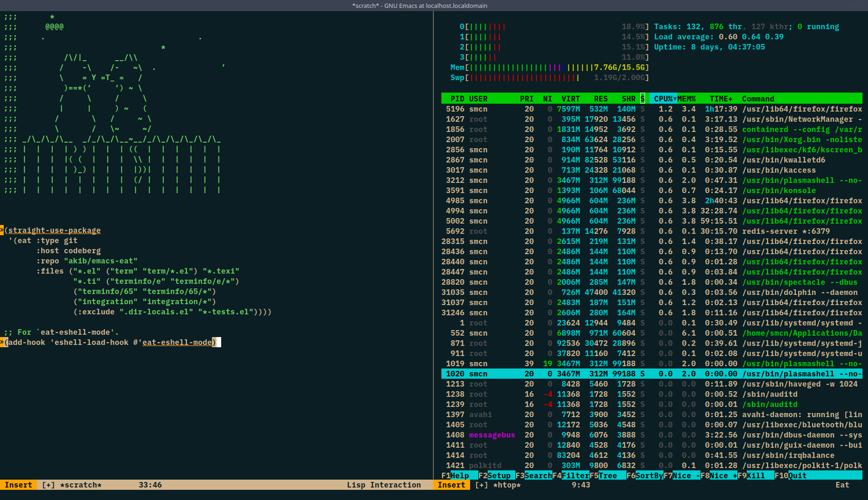This screenshot has height=500, width=868.
Task: Click F10 Quit in htop footer
Action: coord(790,475)
